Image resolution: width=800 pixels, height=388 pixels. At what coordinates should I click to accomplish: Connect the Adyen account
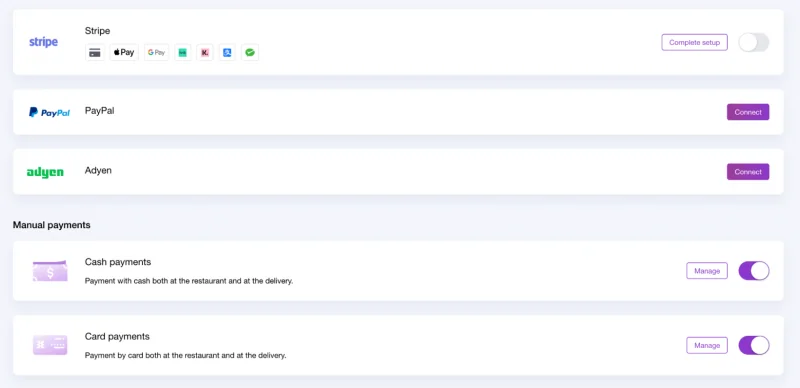(x=748, y=172)
